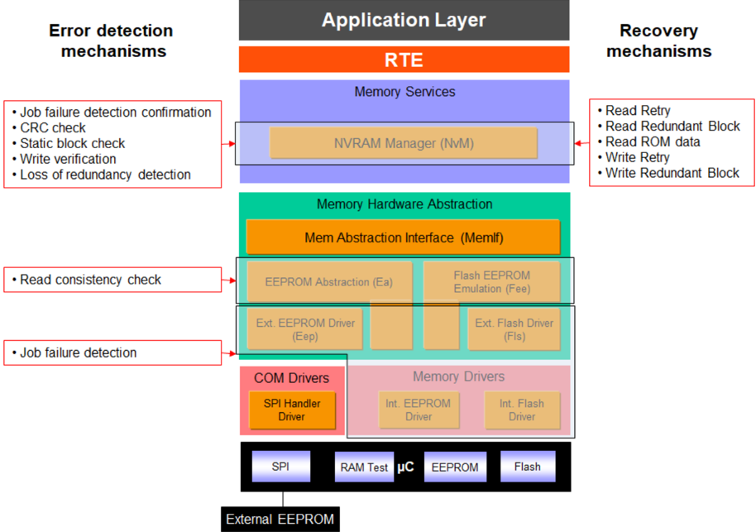The image size is (756, 532).
Task: Click the RAM Test block
Action: click(x=364, y=467)
